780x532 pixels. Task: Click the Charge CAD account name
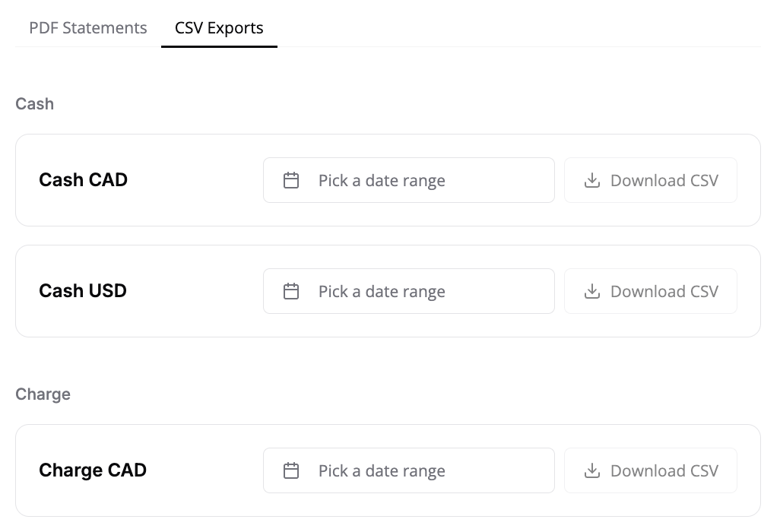pyautogui.click(x=93, y=471)
